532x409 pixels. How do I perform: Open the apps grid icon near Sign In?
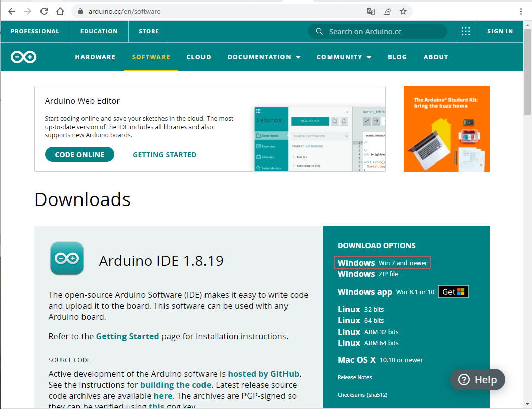coord(466,31)
